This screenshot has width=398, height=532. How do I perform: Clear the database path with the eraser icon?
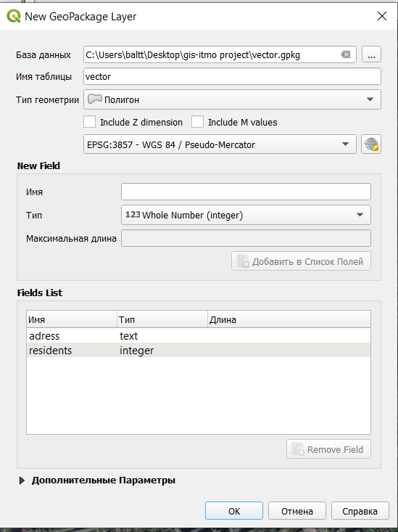tap(346, 54)
